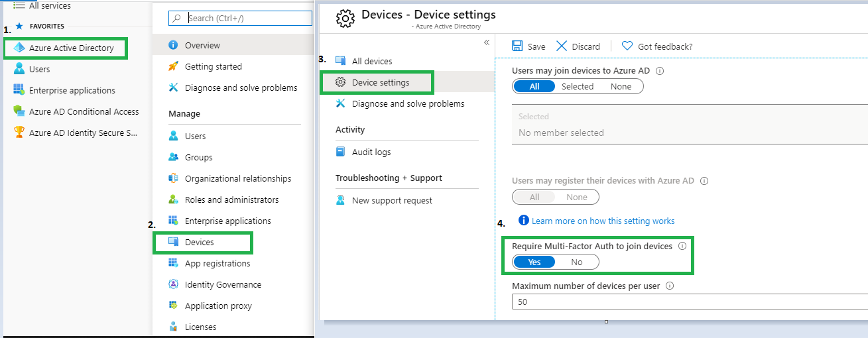Open Azure AD Conditional Access favorite
The image size is (868, 338).
(84, 112)
